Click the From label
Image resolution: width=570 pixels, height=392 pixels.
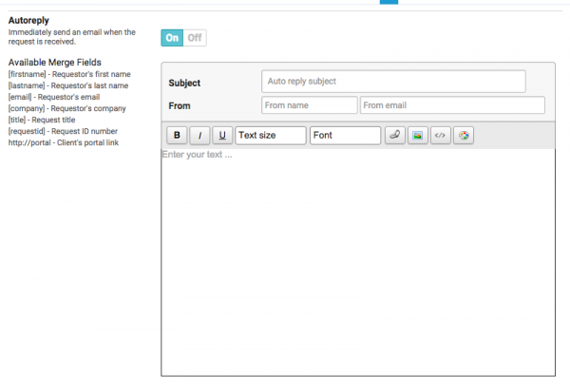pos(180,105)
